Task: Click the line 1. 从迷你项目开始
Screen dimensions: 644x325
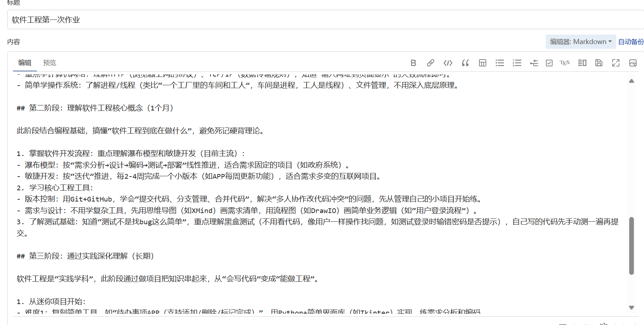Action: click(x=51, y=302)
